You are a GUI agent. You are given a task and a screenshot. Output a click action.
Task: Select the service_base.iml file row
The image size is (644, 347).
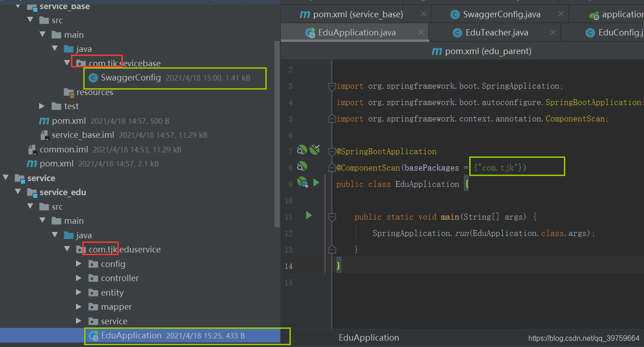140,135
